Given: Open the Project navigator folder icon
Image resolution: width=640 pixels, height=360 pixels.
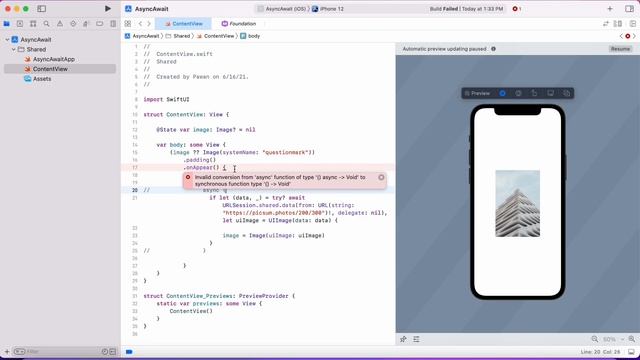Looking at the screenshot, I should click(7, 24).
